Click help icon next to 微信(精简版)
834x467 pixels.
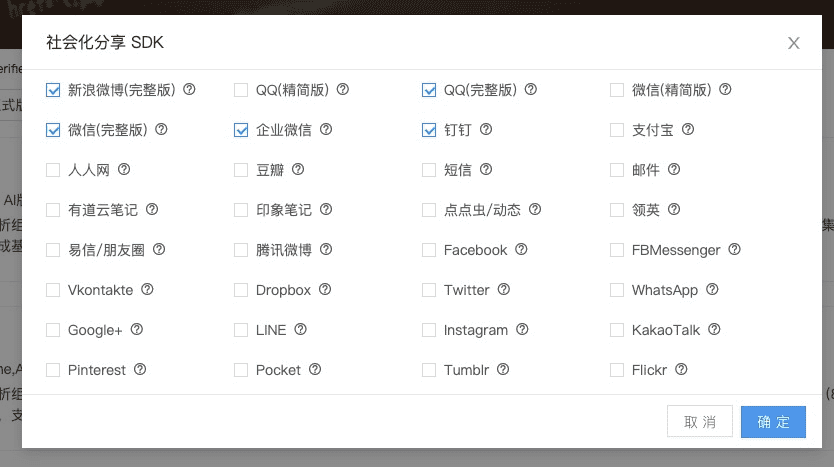[x=725, y=89]
